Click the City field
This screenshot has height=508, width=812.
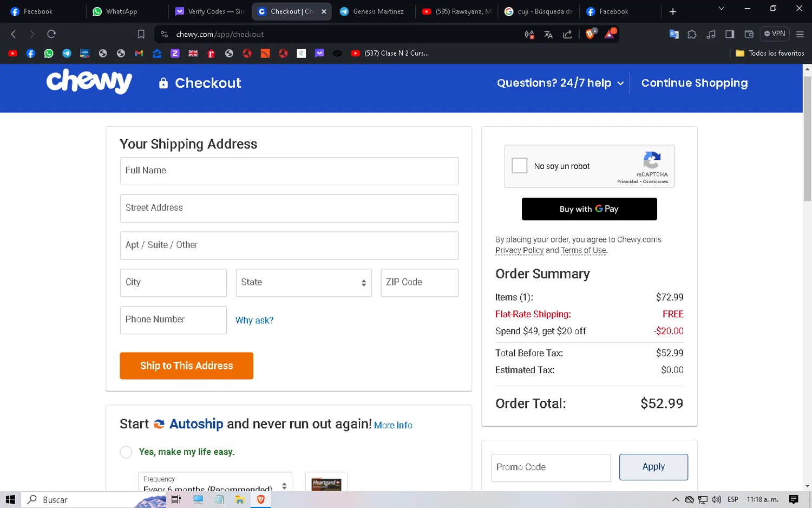point(173,283)
